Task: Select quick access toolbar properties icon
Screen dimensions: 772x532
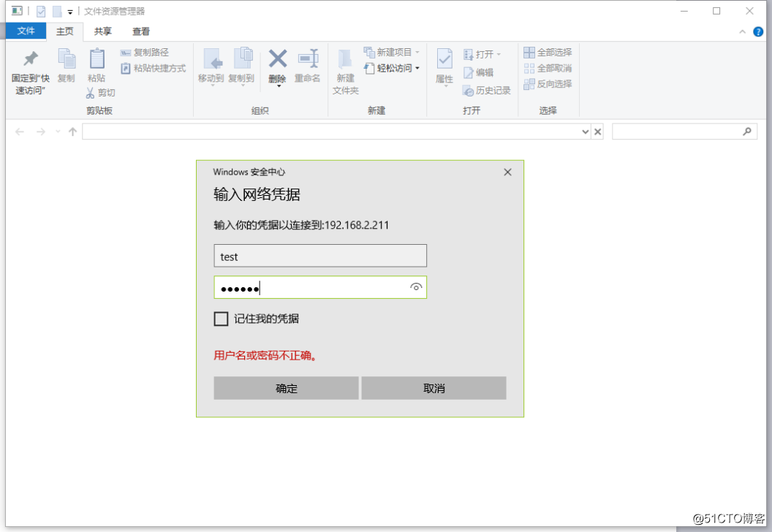Action: click(x=42, y=11)
